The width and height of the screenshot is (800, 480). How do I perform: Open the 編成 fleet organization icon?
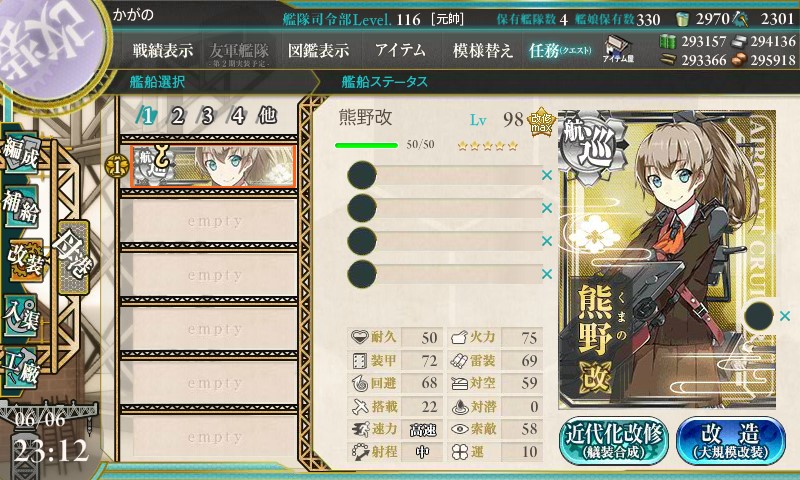tap(21, 151)
